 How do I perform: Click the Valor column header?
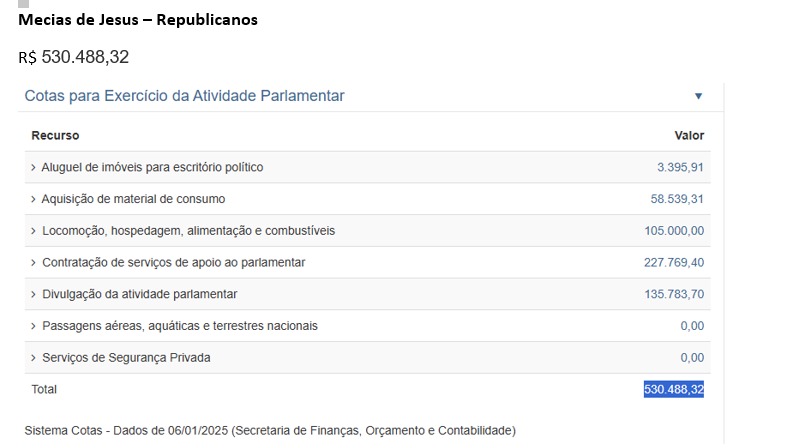689,136
